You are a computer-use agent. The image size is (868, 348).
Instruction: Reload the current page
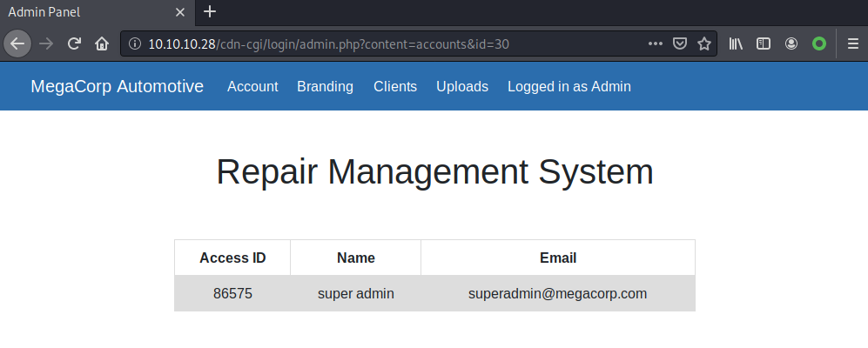point(75,43)
